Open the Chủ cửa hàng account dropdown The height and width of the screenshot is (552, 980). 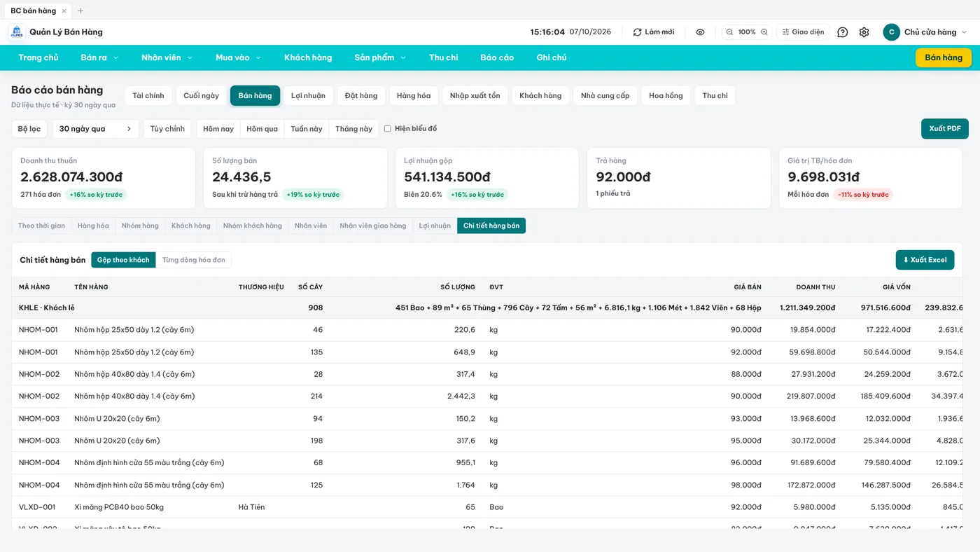click(x=925, y=32)
